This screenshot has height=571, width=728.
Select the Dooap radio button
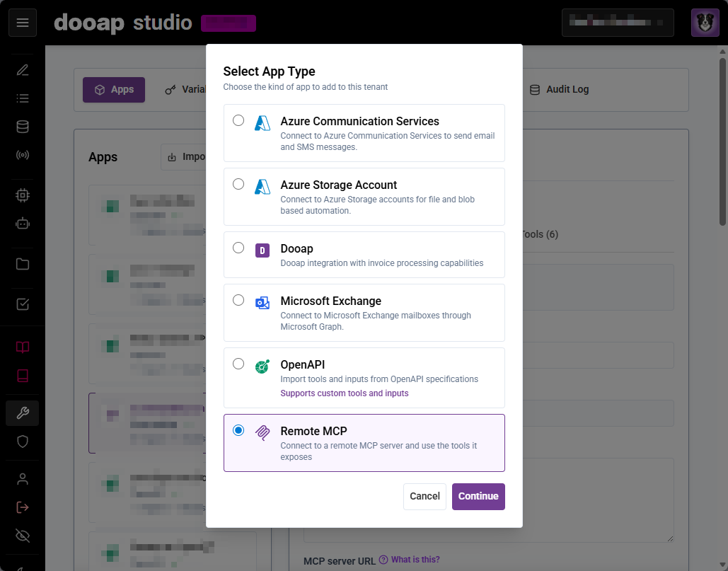(x=238, y=248)
